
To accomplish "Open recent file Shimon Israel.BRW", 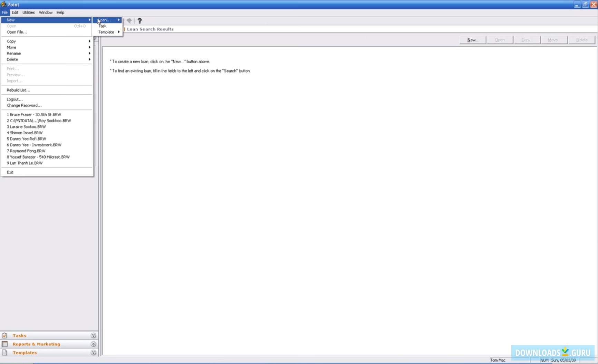I will [x=47, y=133].
